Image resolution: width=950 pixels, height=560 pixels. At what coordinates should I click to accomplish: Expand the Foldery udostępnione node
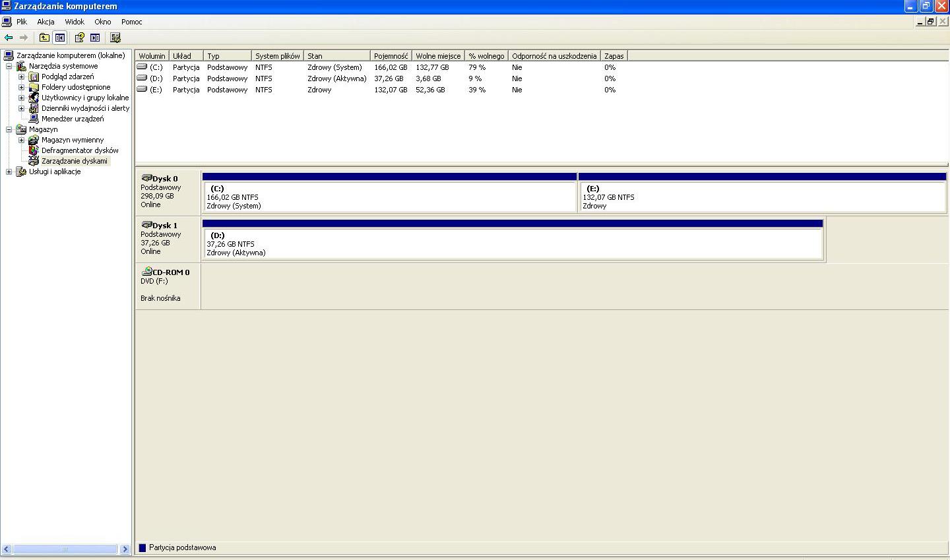[21, 87]
